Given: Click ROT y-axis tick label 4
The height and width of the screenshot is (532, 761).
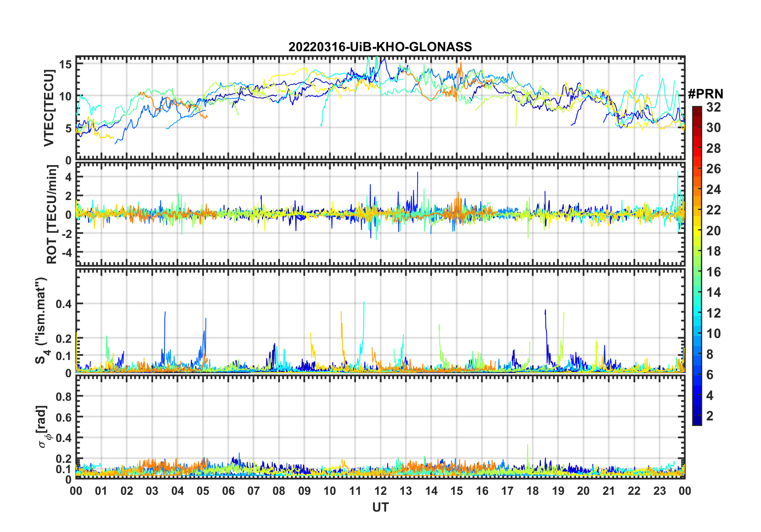Looking at the screenshot, I should pyautogui.click(x=68, y=176).
